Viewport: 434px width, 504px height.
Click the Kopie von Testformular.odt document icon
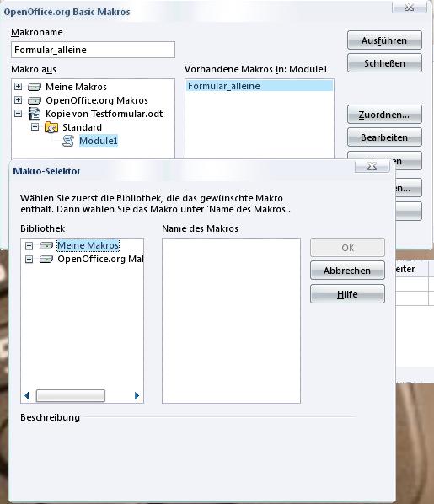coord(35,114)
